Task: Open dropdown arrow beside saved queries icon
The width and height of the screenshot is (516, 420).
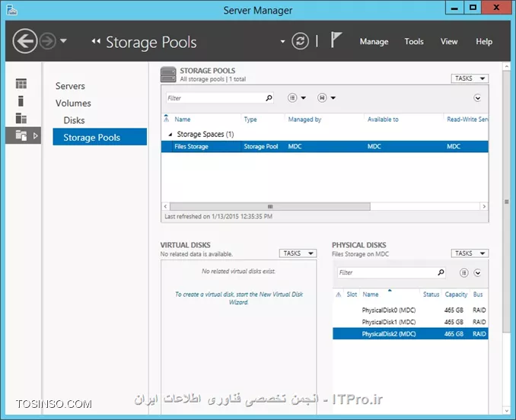Action: click(333, 97)
